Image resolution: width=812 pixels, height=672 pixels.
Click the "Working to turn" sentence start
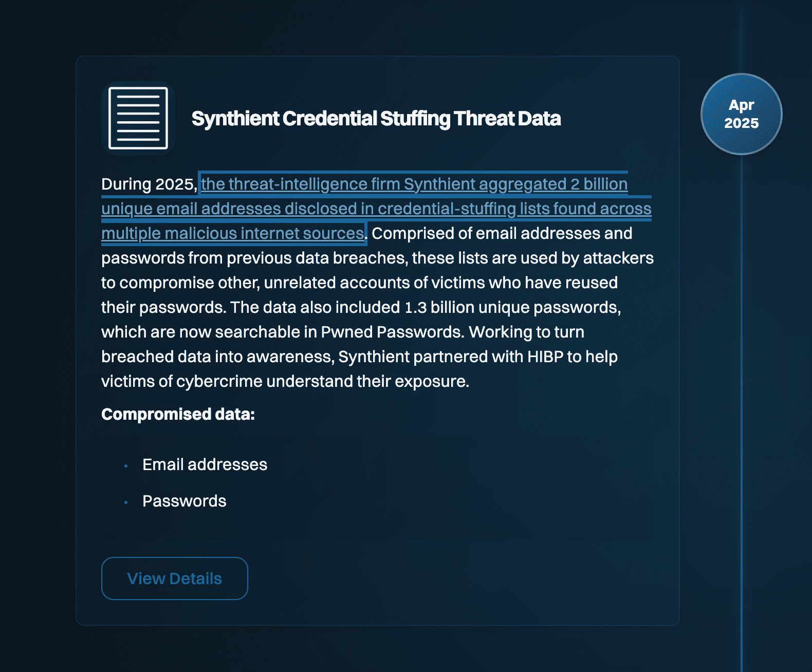coord(526,332)
